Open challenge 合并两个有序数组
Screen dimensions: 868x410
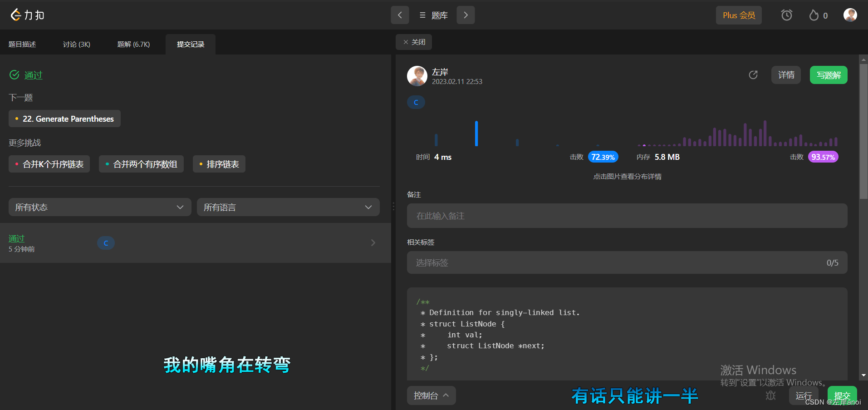point(141,164)
